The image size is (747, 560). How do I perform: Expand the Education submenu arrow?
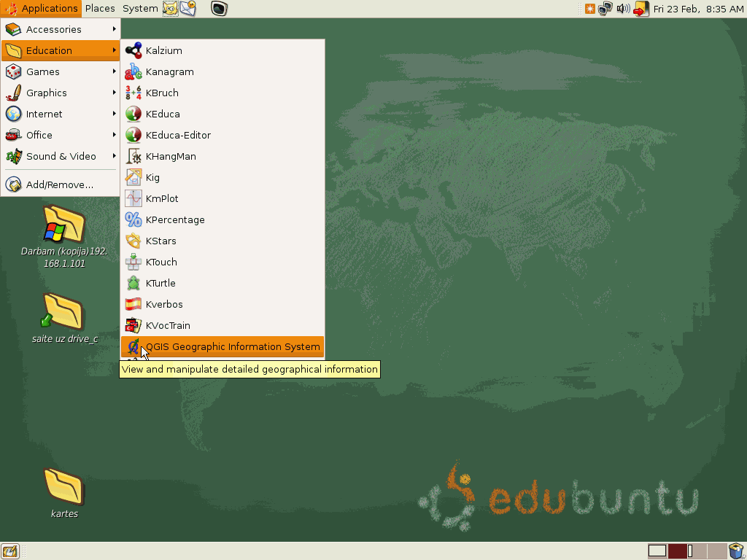[115, 50]
